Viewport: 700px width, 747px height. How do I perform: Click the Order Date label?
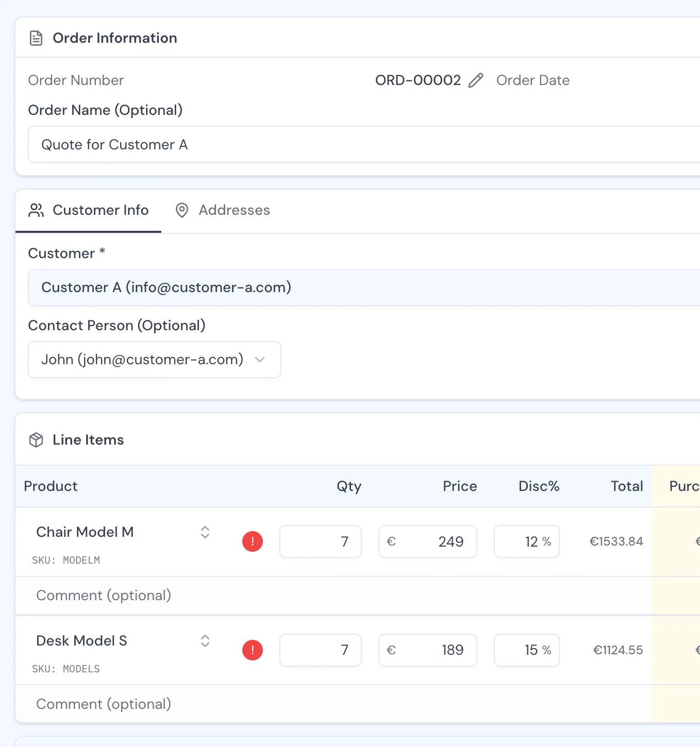point(533,80)
